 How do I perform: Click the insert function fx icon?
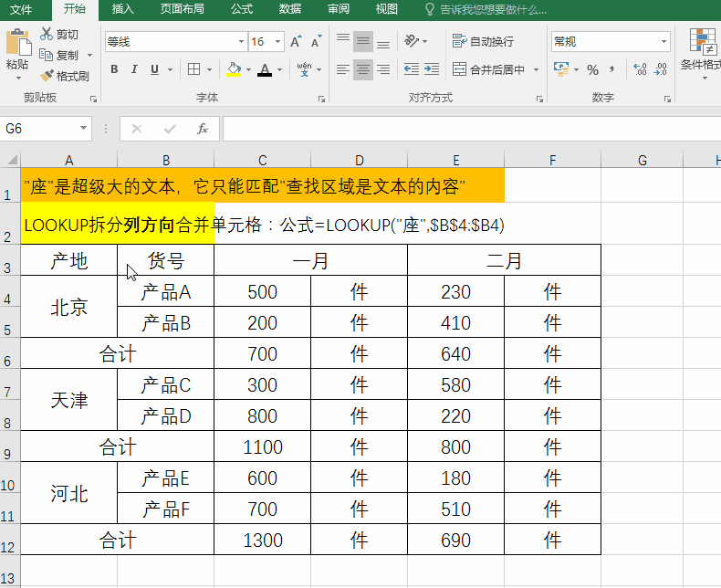point(203,129)
